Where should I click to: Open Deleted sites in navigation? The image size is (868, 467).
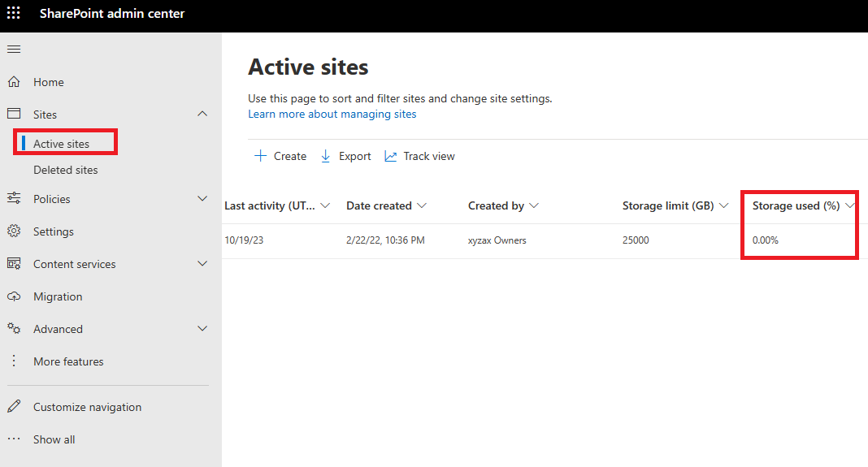click(65, 170)
